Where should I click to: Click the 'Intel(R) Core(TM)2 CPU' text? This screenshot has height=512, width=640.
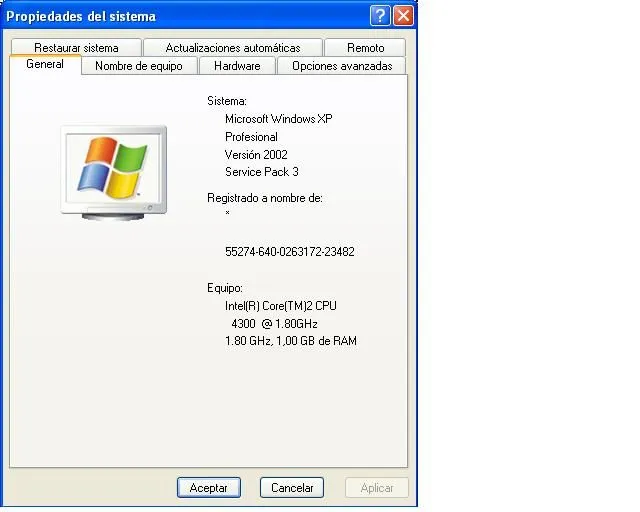281,306
